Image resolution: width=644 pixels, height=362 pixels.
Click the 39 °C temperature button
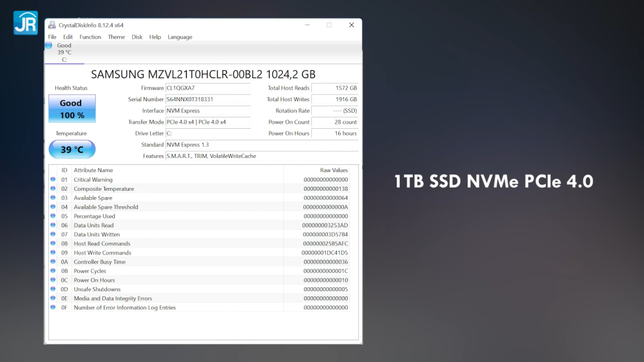[x=71, y=149]
